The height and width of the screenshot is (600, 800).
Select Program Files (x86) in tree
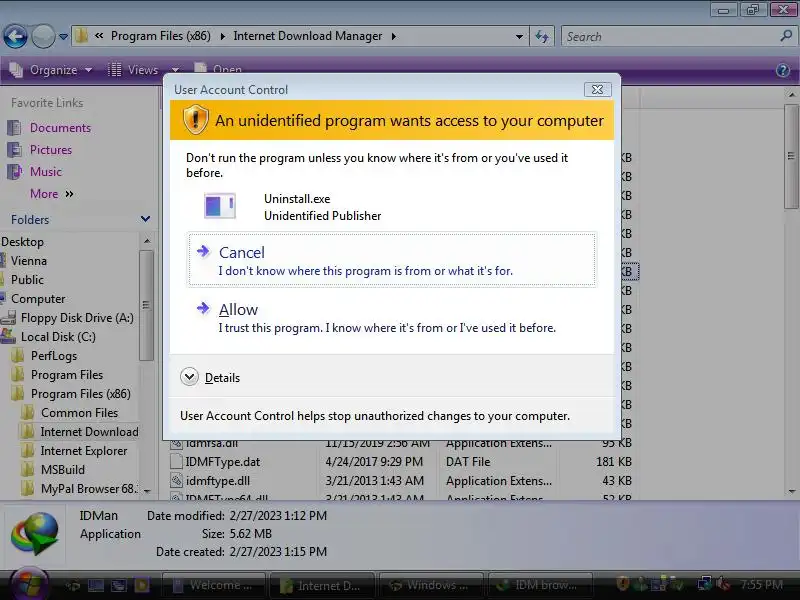click(x=81, y=394)
